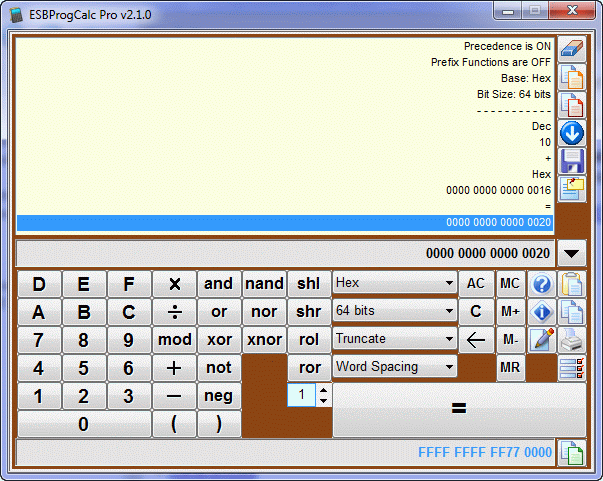Open the Hex base dropdown
This screenshot has width=603, height=481.
click(x=395, y=283)
